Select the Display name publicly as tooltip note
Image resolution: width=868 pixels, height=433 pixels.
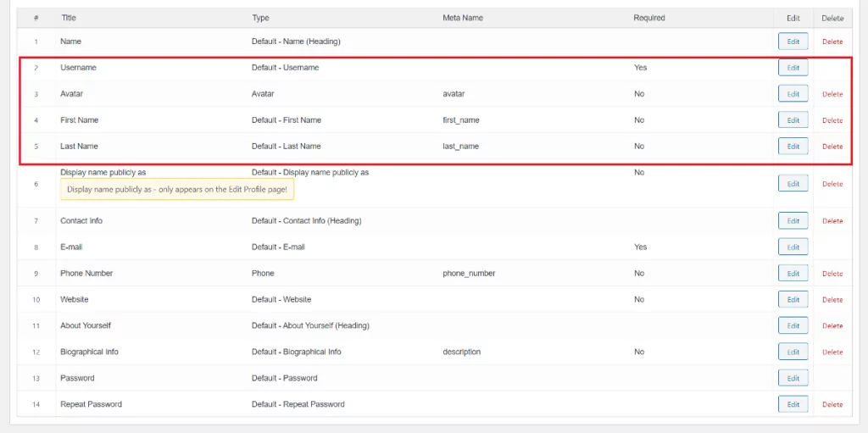pos(177,190)
